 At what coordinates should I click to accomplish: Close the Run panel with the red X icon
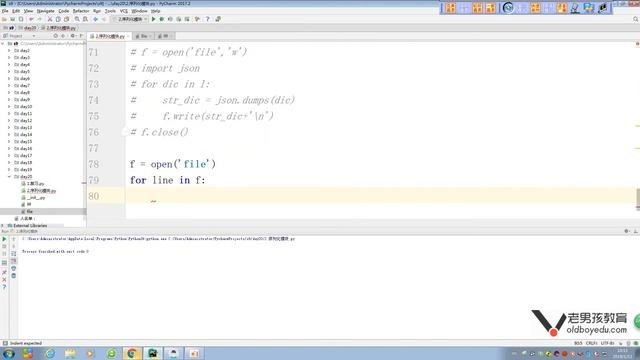4,280
